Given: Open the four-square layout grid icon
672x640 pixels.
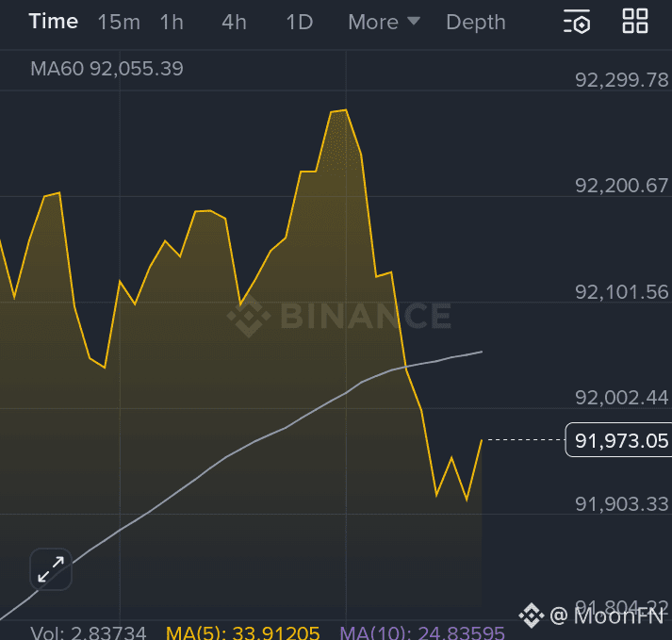Looking at the screenshot, I should click(635, 22).
